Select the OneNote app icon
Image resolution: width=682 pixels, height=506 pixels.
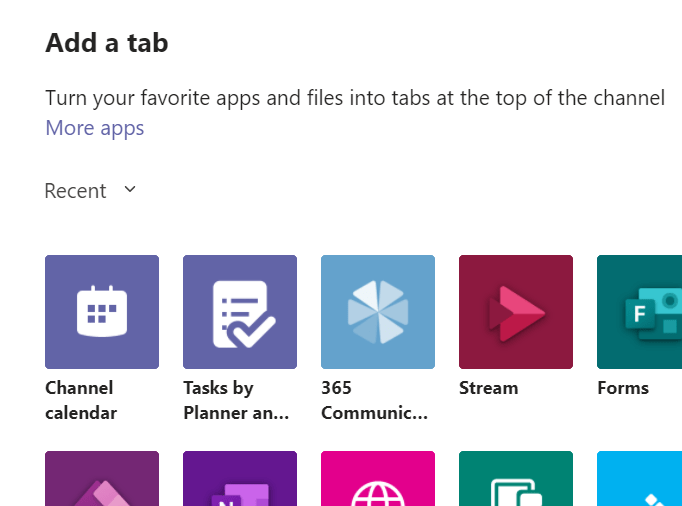(x=240, y=479)
